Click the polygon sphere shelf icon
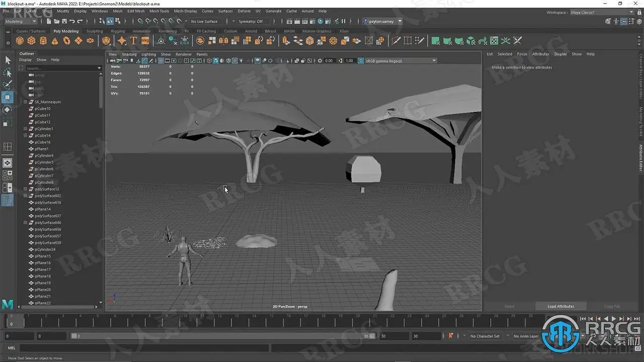The width and height of the screenshot is (644, 362). click(x=19, y=41)
